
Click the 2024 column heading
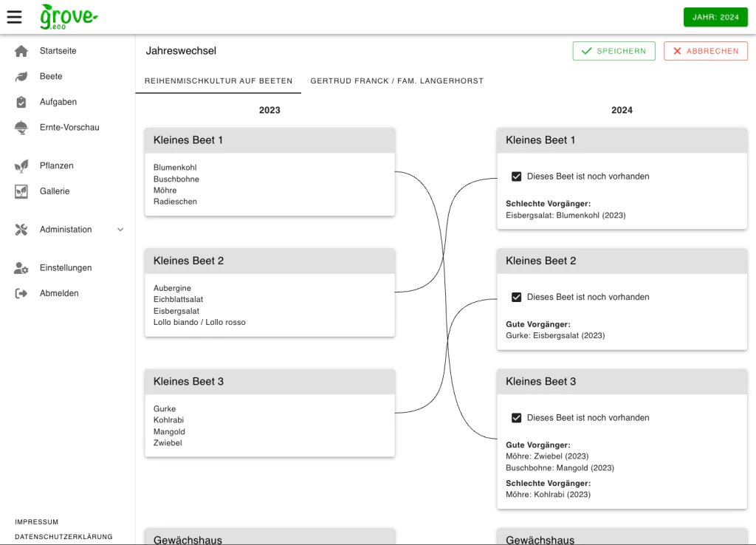point(622,110)
